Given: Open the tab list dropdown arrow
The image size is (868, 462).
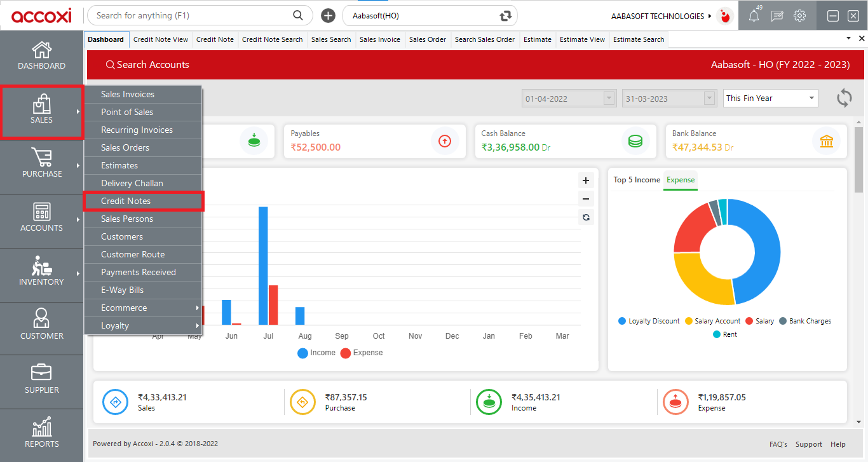Looking at the screenshot, I should (x=848, y=39).
